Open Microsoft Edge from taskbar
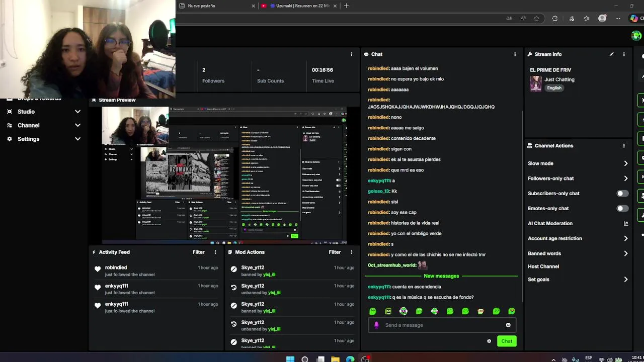This screenshot has height=362, width=644. tap(350, 359)
